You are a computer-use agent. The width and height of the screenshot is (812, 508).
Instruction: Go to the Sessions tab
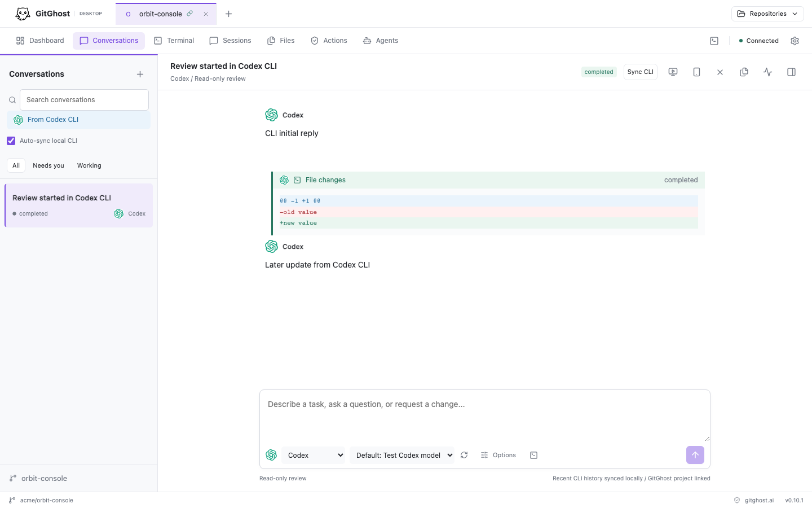230,41
